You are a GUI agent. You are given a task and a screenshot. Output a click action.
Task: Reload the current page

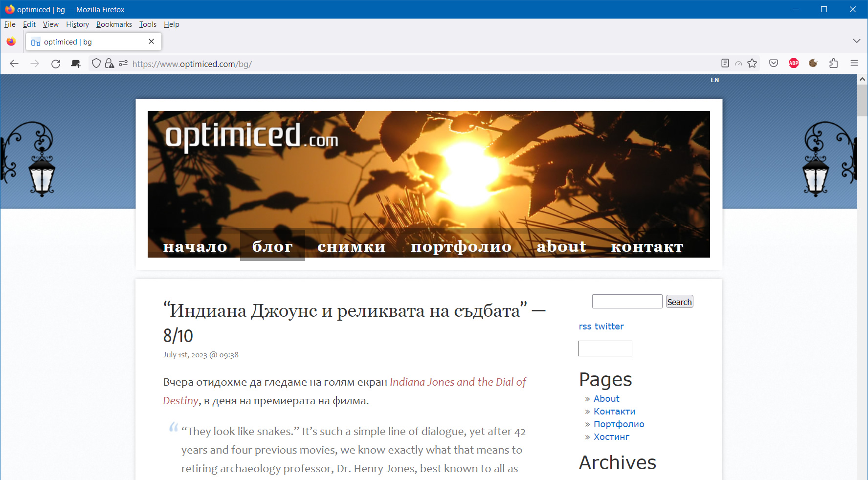click(x=56, y=64)
